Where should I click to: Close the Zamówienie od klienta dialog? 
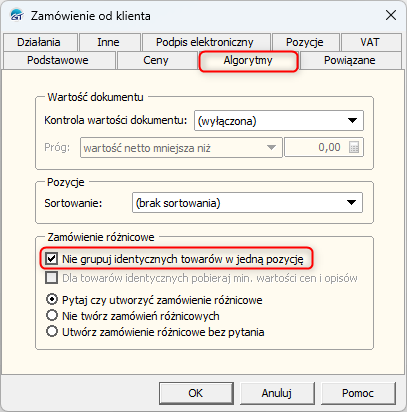click(x=391, y=15)
